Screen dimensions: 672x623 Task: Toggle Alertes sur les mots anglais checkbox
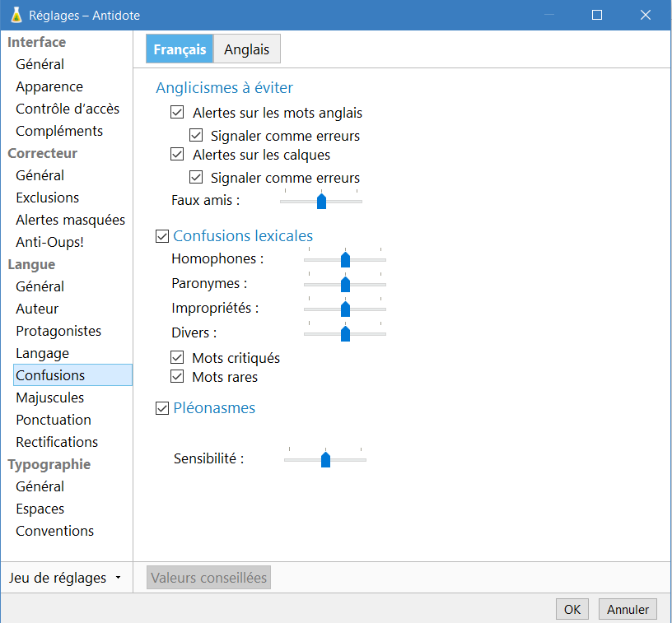(x=177, y=113)
